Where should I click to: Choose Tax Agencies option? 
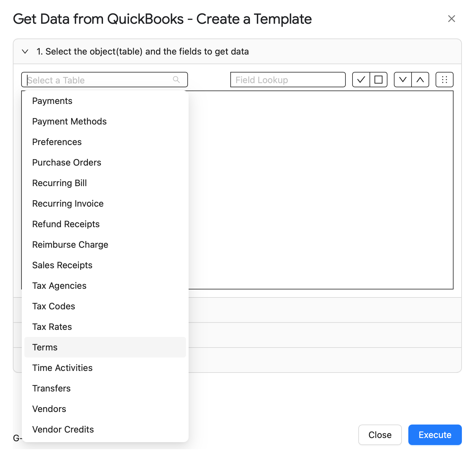click(x=105, y=286)
